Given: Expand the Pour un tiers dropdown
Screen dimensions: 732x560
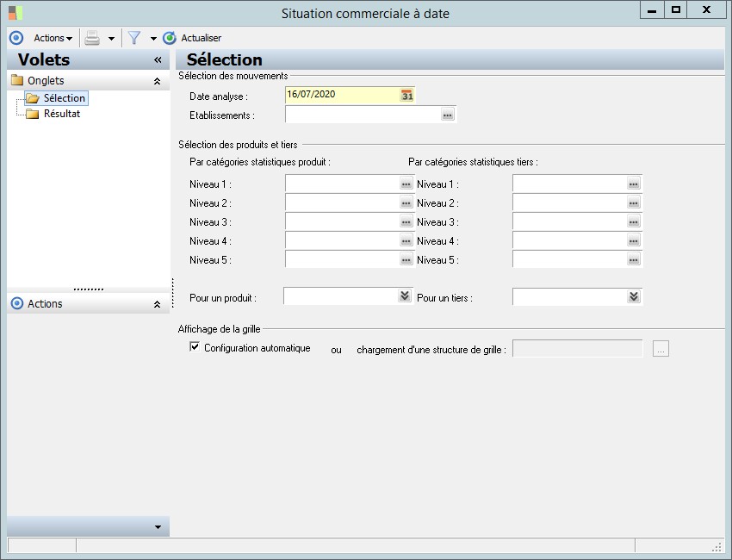Looking at the screenshot, I should 634,296.
